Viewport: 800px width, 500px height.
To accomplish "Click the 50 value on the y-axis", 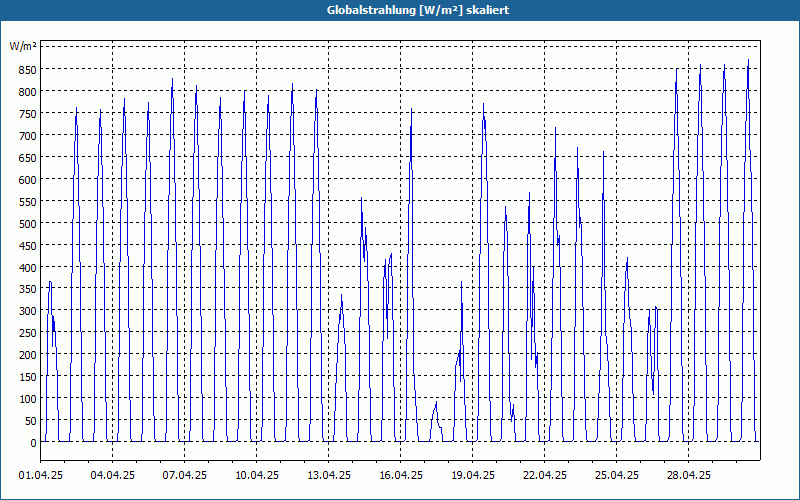I will click(x=31, y=421).
